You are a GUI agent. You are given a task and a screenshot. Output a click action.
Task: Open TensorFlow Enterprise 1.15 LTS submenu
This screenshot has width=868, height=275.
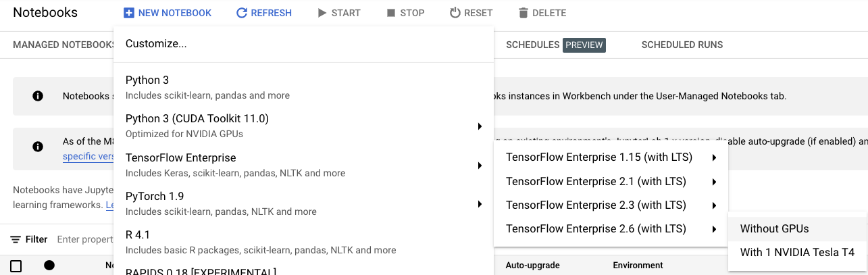(713, 158)
